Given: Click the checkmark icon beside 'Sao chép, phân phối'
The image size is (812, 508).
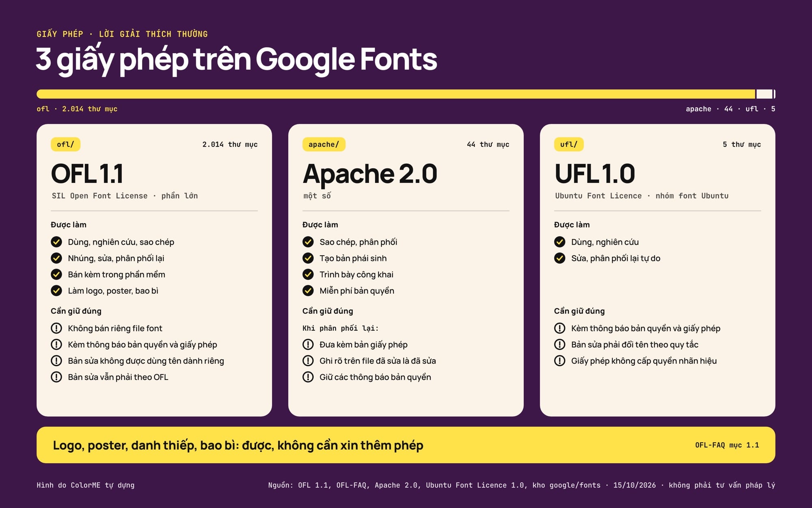Looking at the screenshot, I should click(x=308, y=242).
